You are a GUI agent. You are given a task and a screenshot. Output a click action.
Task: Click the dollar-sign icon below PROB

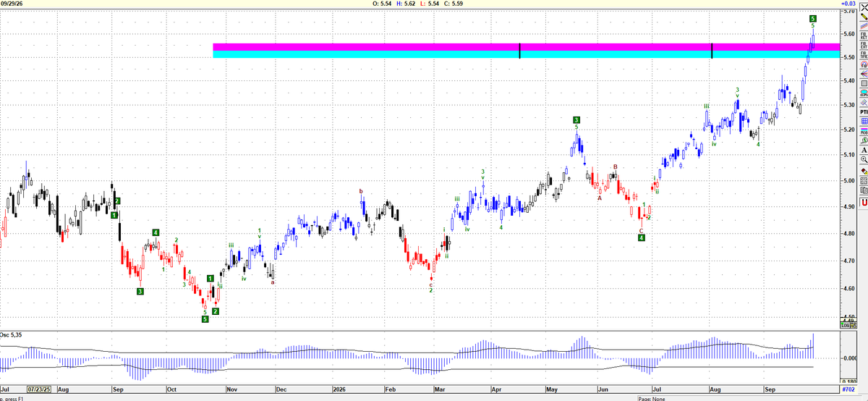863,140
